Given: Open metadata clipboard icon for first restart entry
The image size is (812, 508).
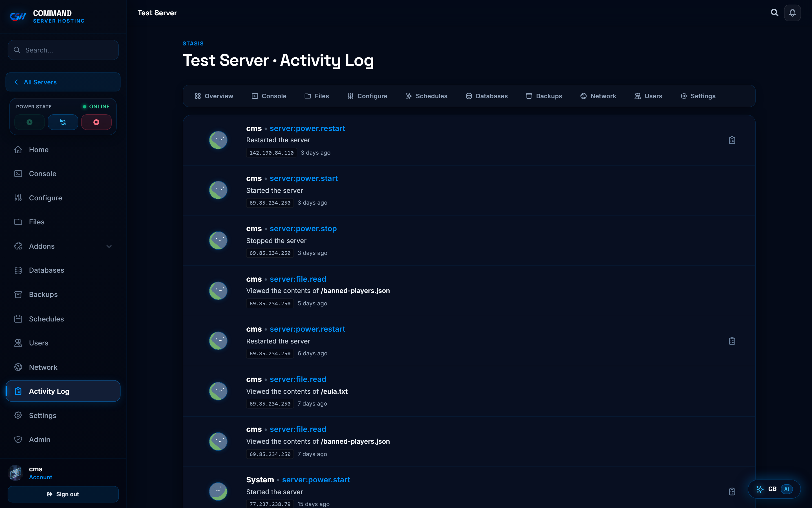Looking at the screenshot, I should 732,140.
